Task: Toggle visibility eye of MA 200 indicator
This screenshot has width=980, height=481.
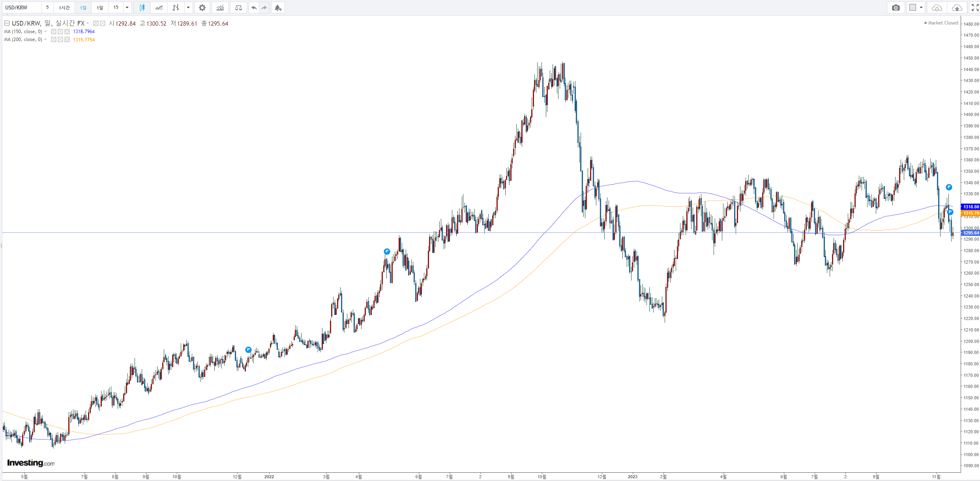Action: click(x=54, y=39)
